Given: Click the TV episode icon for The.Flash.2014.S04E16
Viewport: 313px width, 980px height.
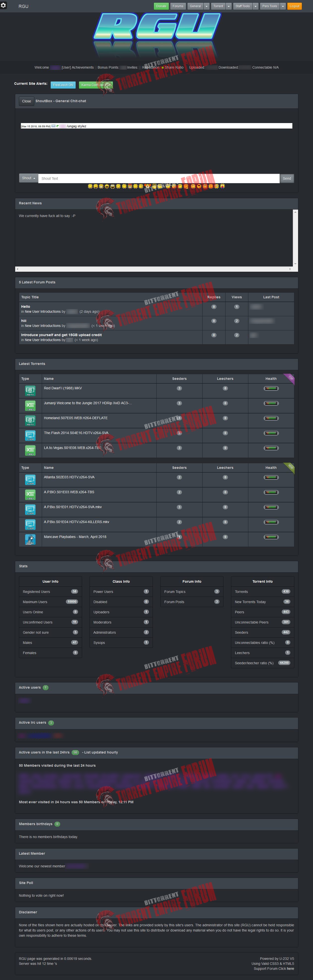Looking at the screenshot, I should (30, 435).
